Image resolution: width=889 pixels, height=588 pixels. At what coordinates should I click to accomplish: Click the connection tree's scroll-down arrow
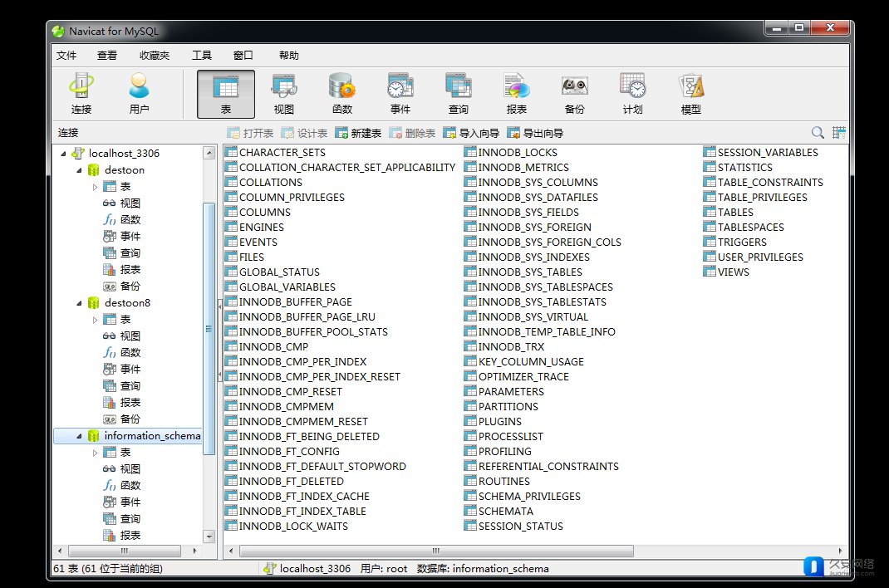click(x=209, y=537)
